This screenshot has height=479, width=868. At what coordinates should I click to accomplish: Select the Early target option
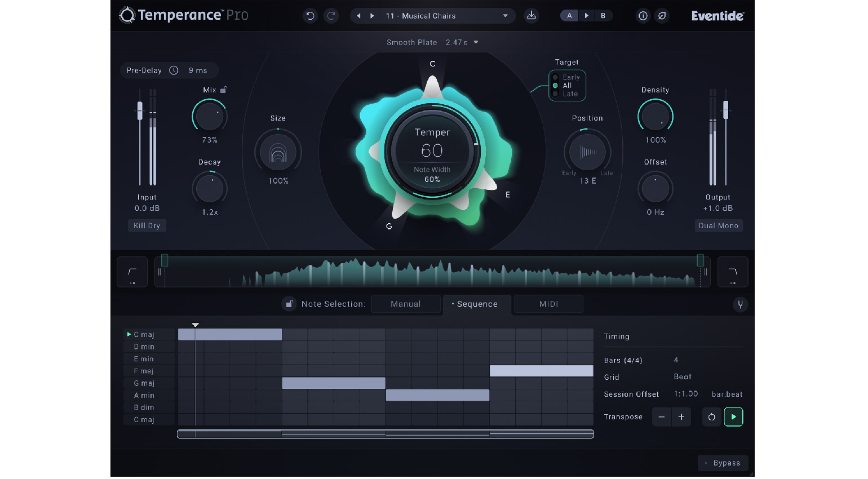pyautogui.click(x=570, y=77)
